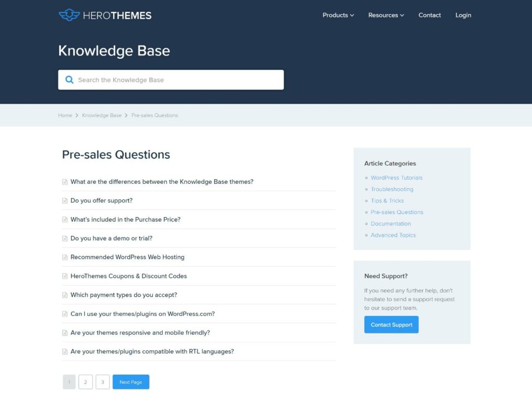Open the Contact menu item

point(429,15)
